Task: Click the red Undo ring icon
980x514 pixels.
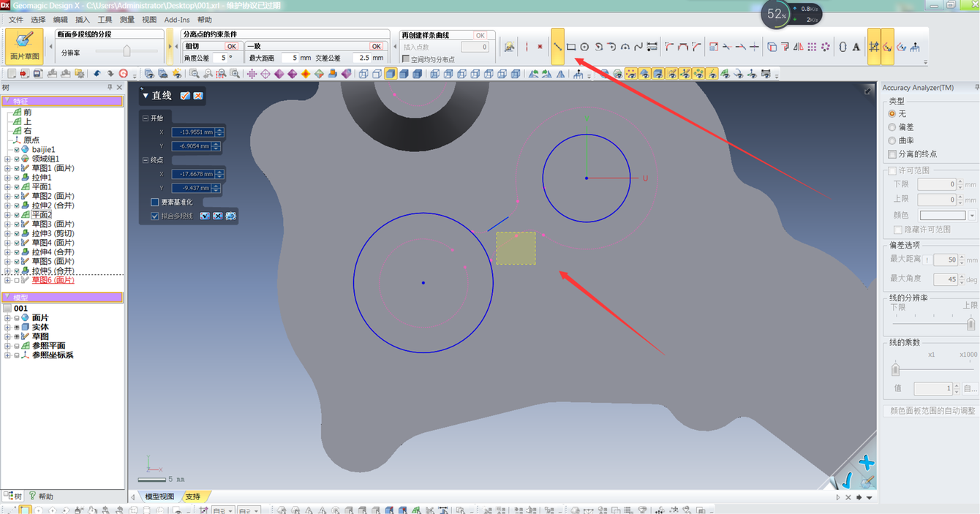Action: point(123,74)
